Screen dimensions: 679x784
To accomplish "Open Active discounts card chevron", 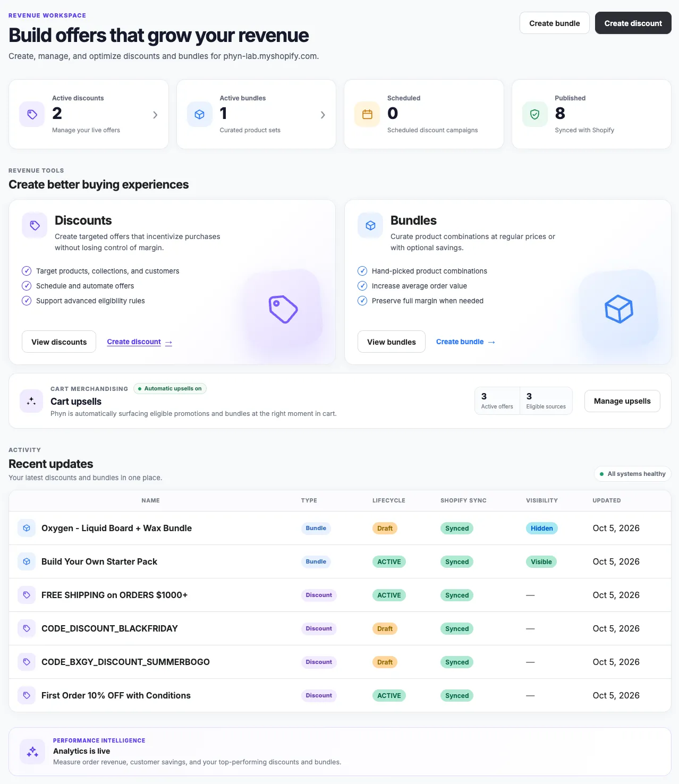I will 155,115.
